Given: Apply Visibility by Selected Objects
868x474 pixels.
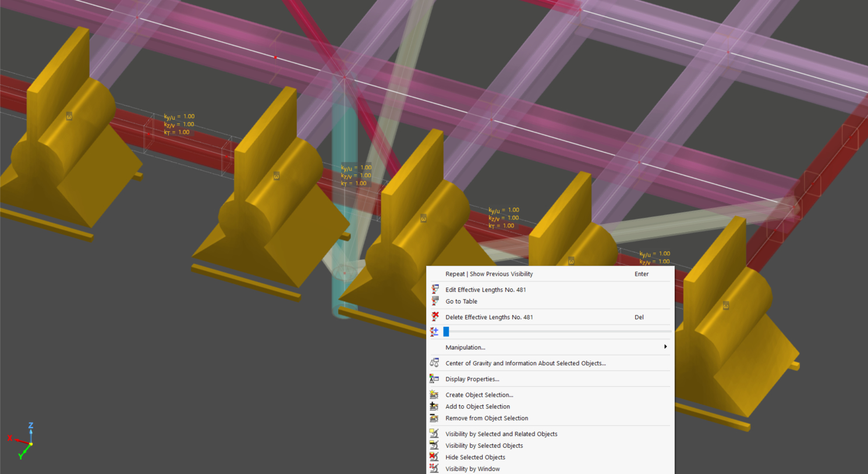Looking at the screenshot, I should click(484, 446).
